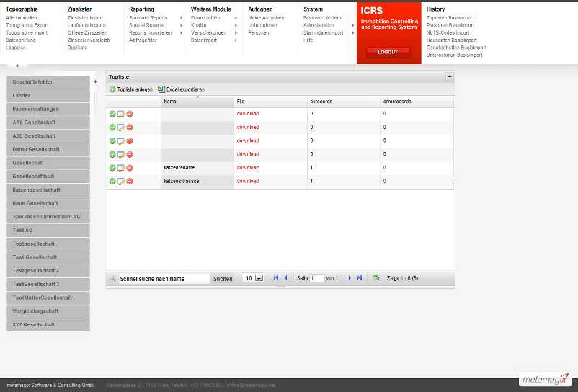Collapse the sidebar with the small arrow

pos(95,81)
